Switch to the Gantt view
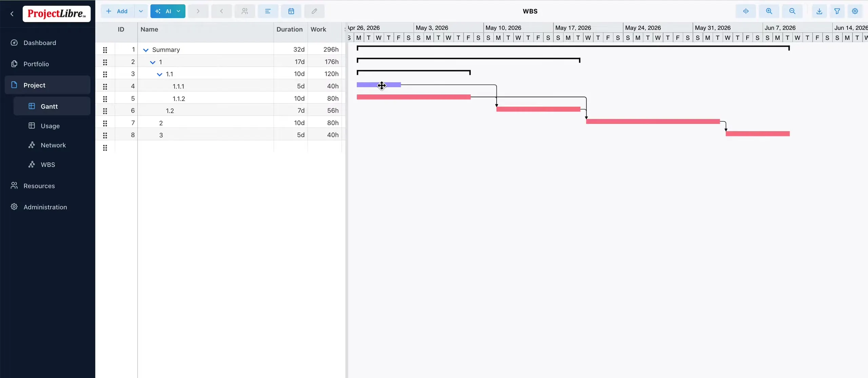 click(x=52, y=106)
